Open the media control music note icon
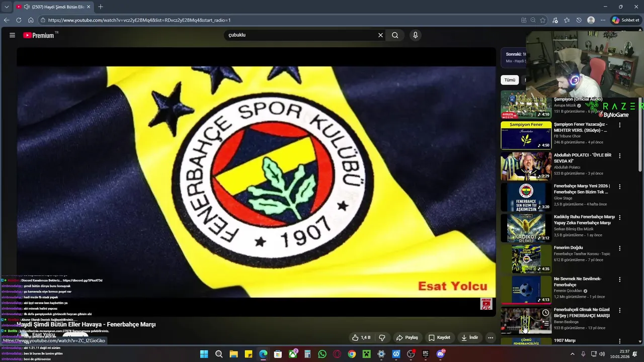This screenshot has width=644, height=362. point(555,20)
